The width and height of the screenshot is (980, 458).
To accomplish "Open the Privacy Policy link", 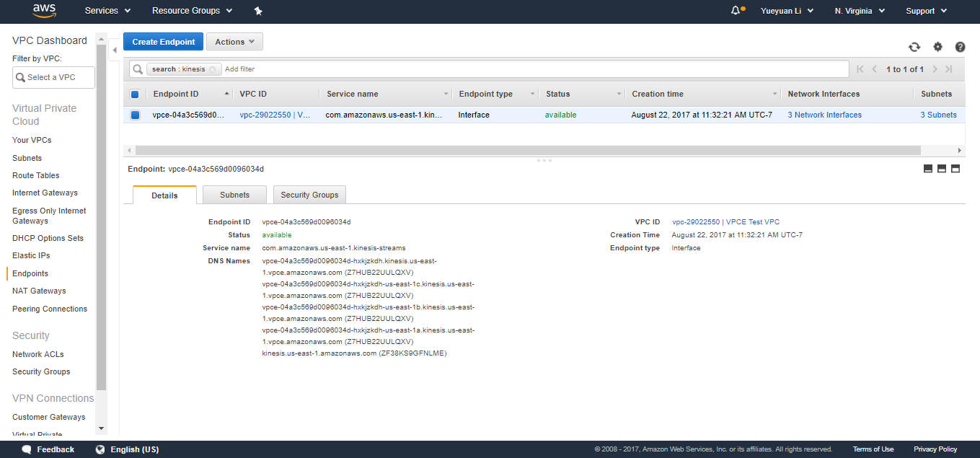I will pyautogui.click(x=935, y=449).
